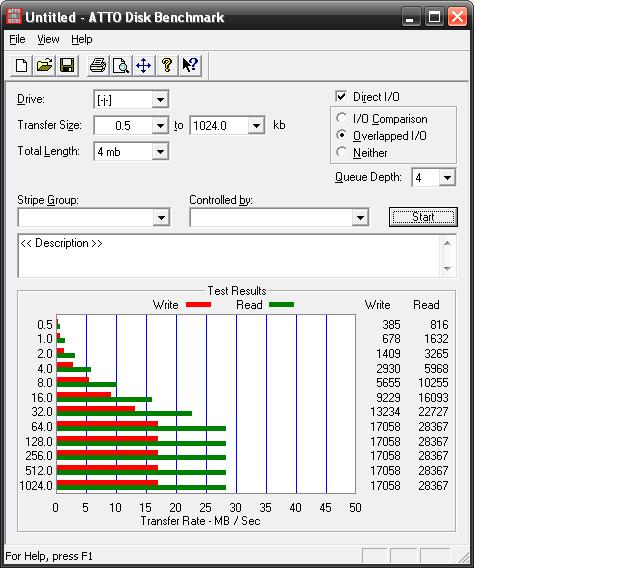Click the read value 1632 in results
The image size is (640, 568).
(x=436, y=339)
